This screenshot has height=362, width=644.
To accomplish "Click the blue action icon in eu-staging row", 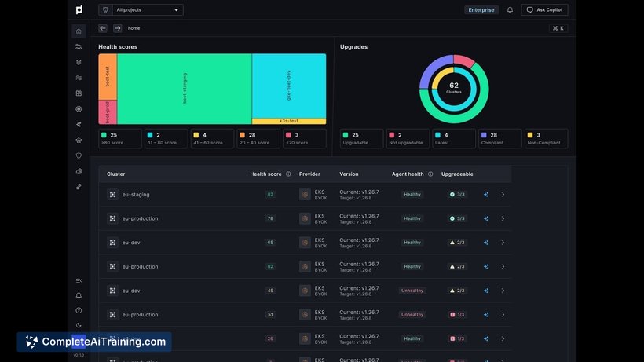I will (485, 195).
